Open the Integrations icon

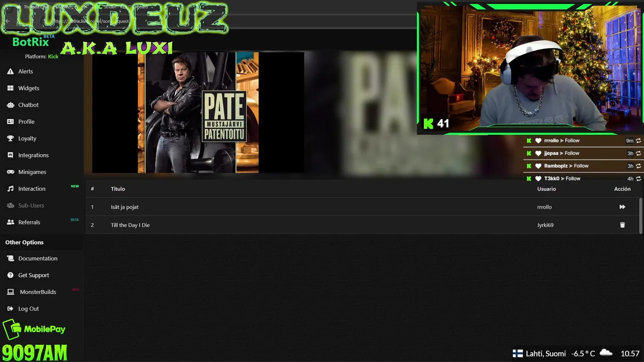tap(10, 155)
